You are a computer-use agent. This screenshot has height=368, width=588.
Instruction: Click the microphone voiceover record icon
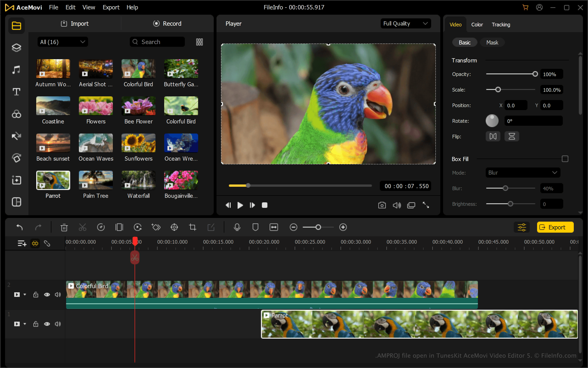(x=237, y=227)
